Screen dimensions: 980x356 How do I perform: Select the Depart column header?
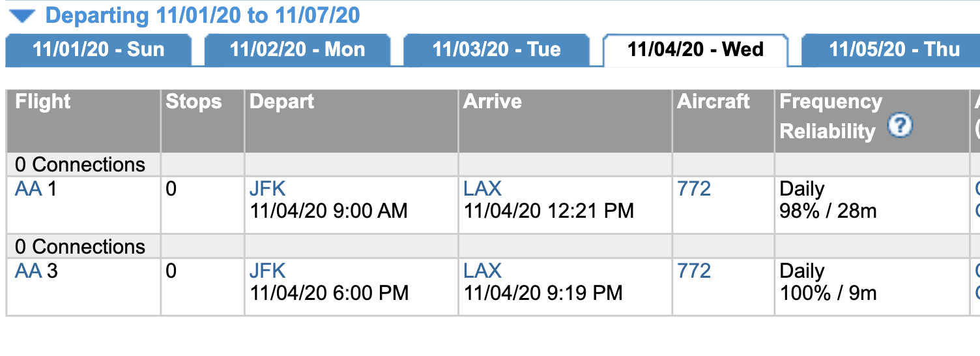281,102
